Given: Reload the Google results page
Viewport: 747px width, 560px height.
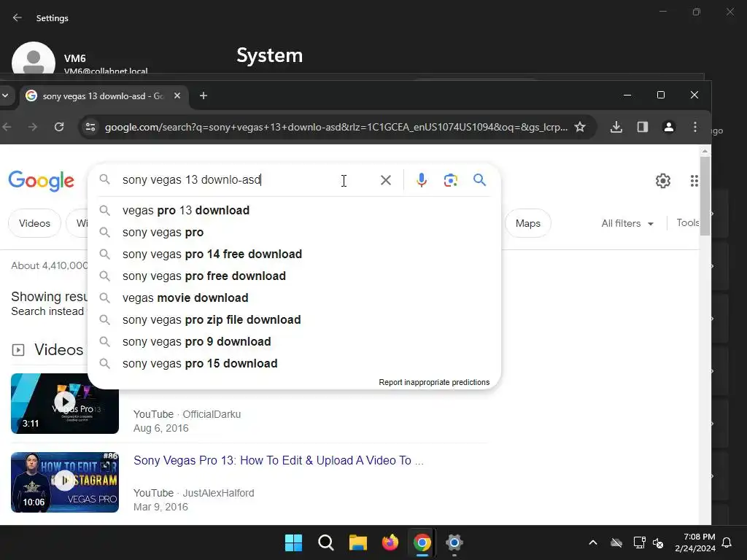Looking at the screenshot, I should (59, 127).
